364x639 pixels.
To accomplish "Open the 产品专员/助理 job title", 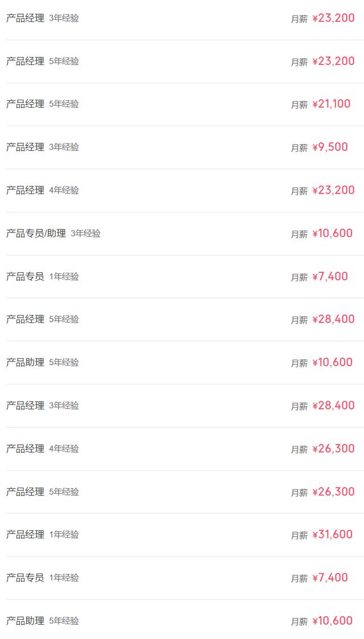I will [x=36, y=234].
